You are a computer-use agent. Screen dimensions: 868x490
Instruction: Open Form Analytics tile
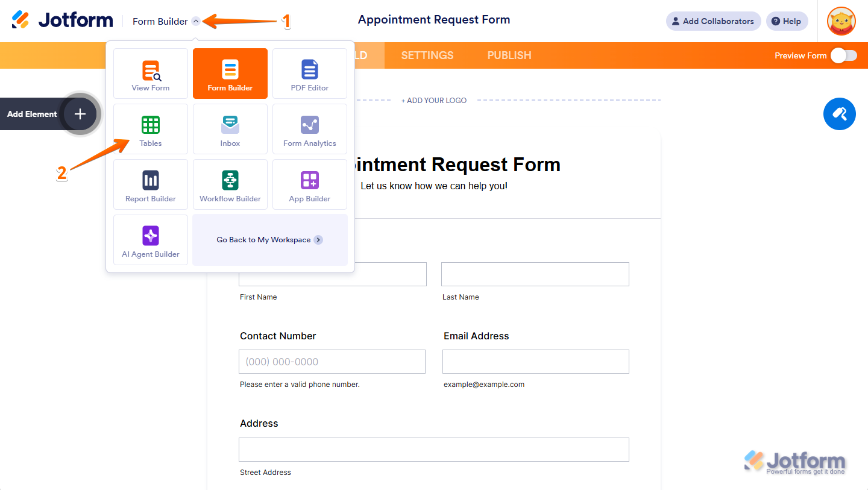[x=310, y=129]
